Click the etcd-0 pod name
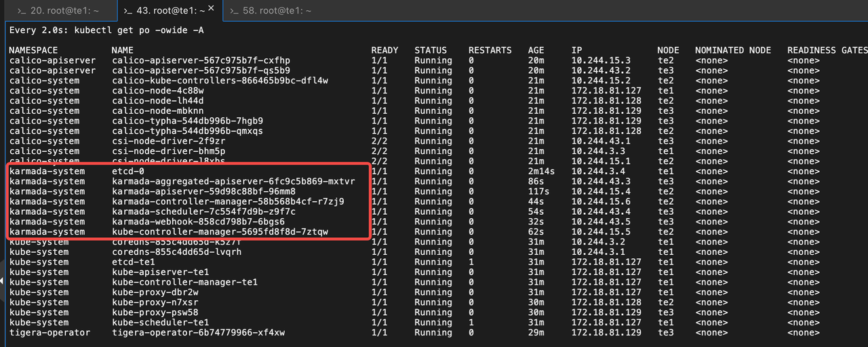The height and width of the screenshot is (347, 868). click(x=127, y=171)
